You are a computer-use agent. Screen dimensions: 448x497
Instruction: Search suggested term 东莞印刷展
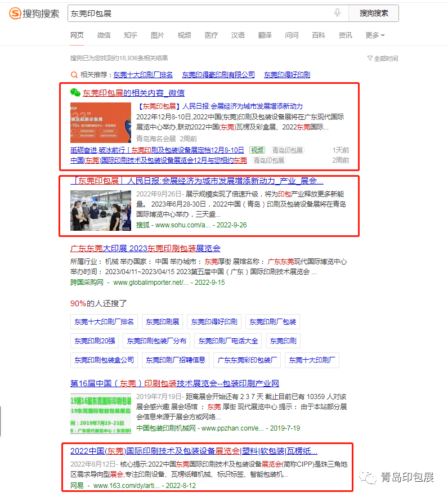(x=162, y=322)
